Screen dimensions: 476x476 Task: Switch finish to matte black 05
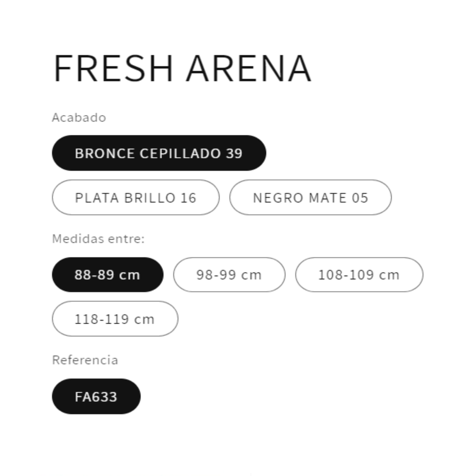click(x=310, y=197)
